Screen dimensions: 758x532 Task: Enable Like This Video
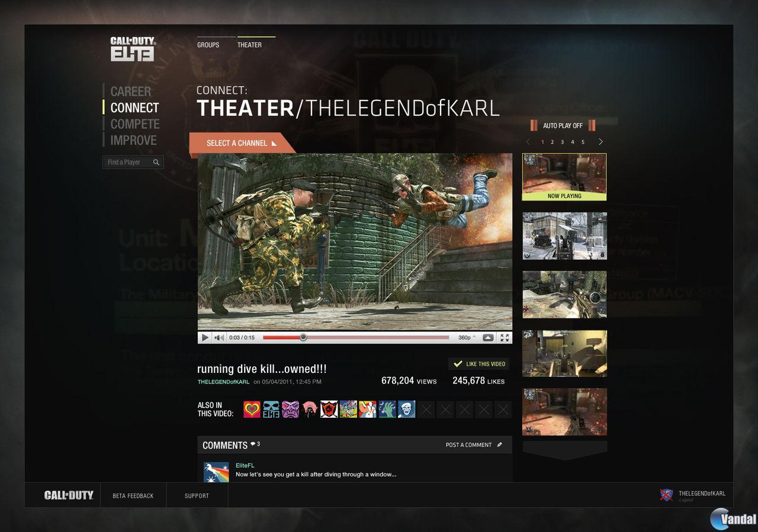coord(478,364)
